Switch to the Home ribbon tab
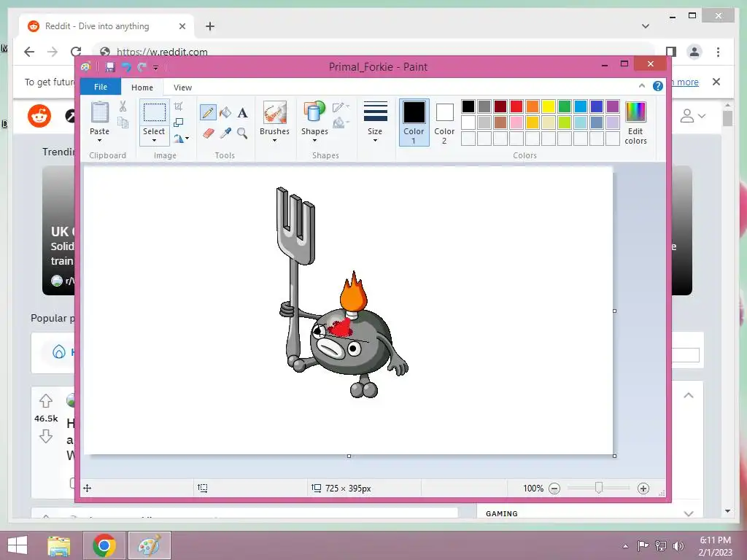 coord(142,87)
